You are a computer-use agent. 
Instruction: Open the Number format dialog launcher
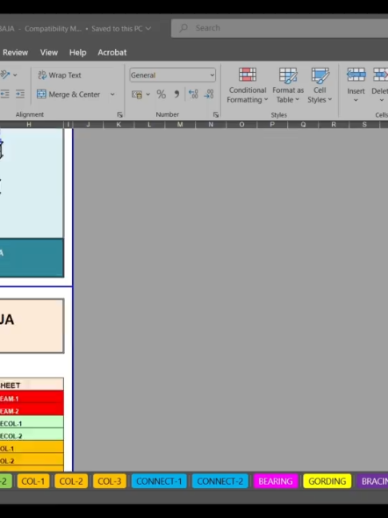pos(216,115)
